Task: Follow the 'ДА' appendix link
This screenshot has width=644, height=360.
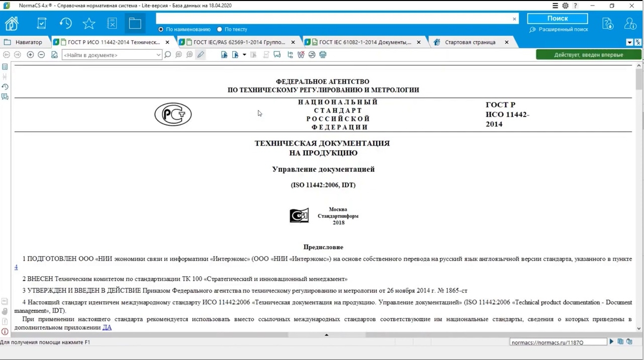Action: [x=107, y=327]
